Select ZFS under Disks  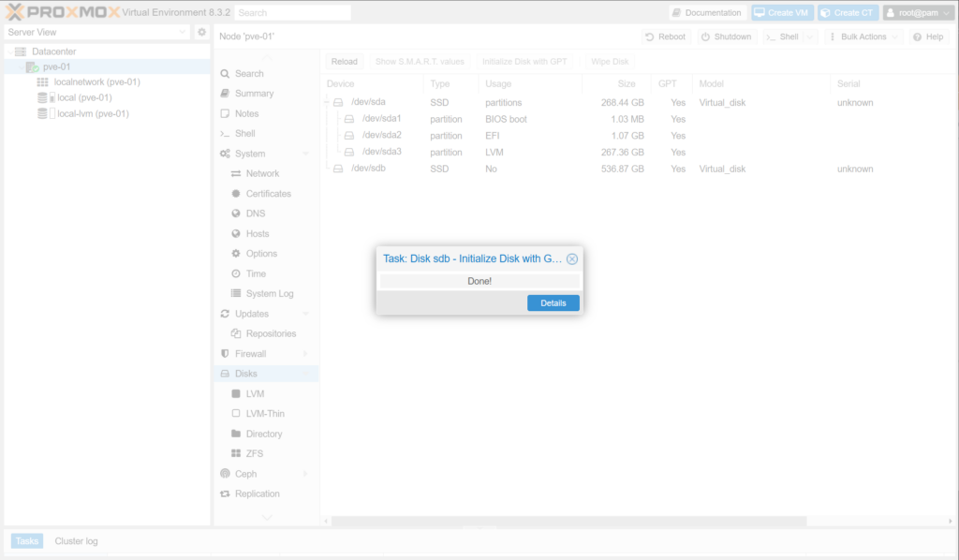254,453
